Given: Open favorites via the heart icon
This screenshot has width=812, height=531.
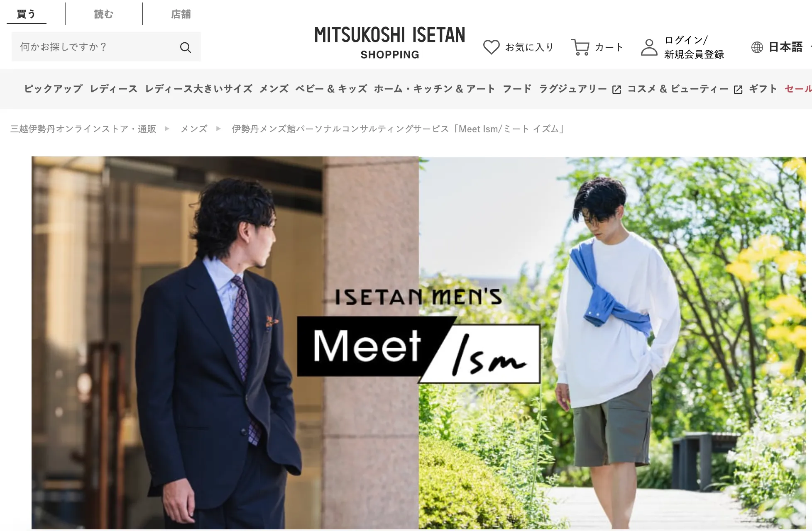Looking at the screenshot, I should [x=491, y=47].
